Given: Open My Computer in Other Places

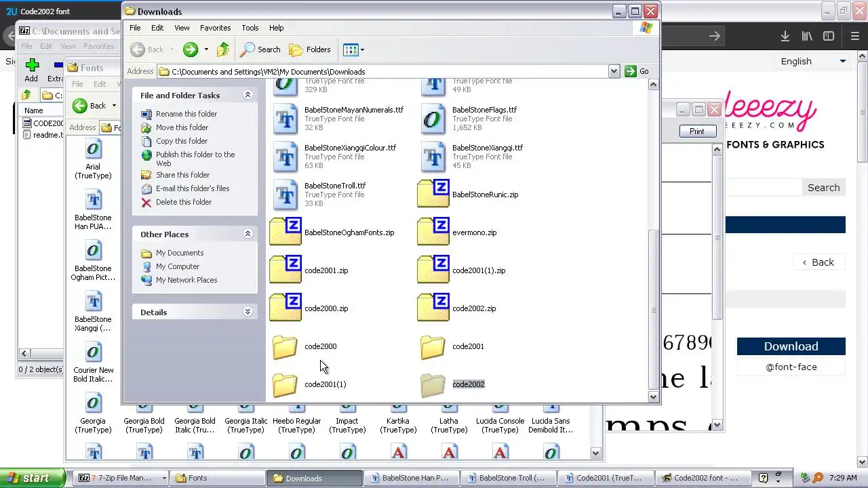Looking at the screenshot, I should tap(178, 266).
